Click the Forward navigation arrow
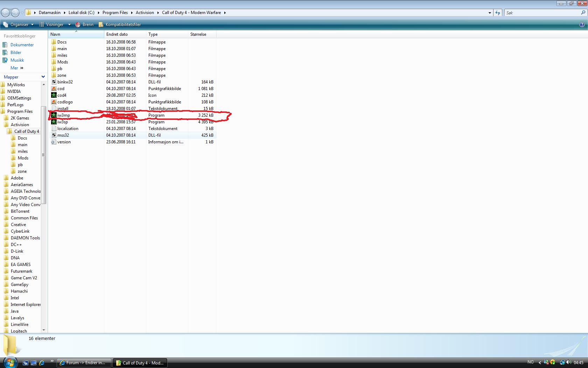 (15, 13)
